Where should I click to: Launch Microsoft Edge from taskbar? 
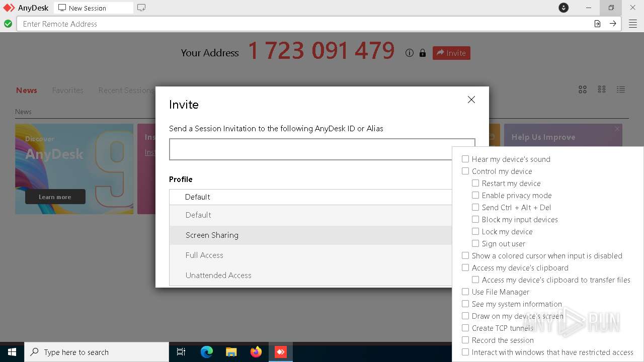point(207,352)
